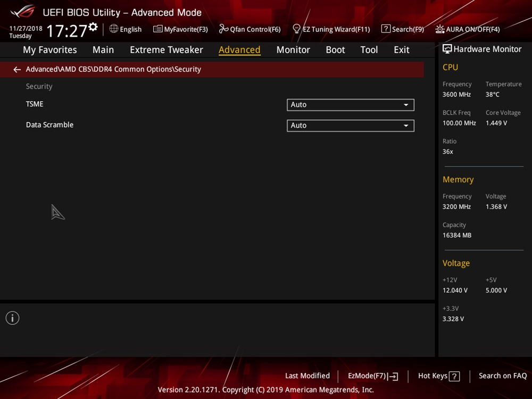This screenshot has height=399, width=532.
Task: Click the Data Scramble setting label
Action: pyautogui.click(x=49, y=125)
